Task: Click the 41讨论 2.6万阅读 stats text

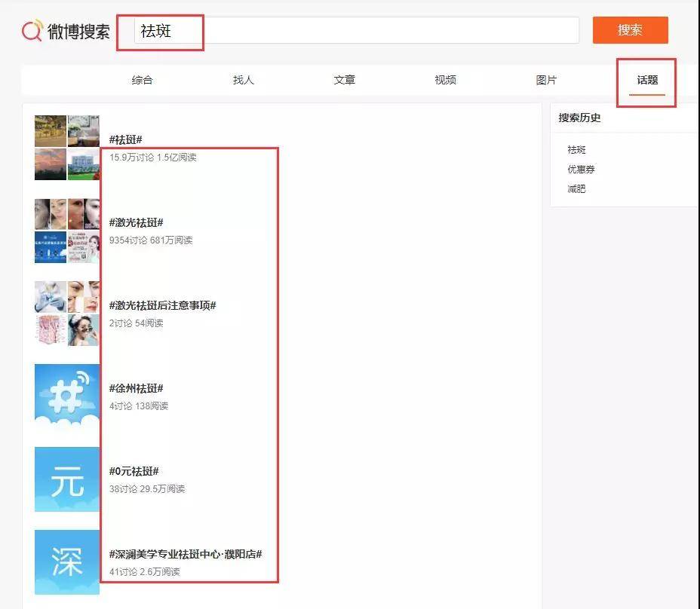Action: point(144,572)
